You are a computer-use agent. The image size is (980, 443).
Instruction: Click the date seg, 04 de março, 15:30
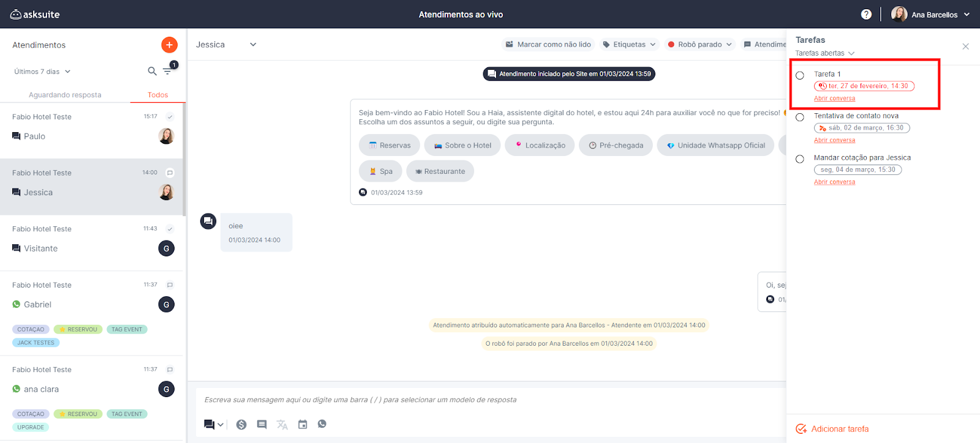[858, 169]
